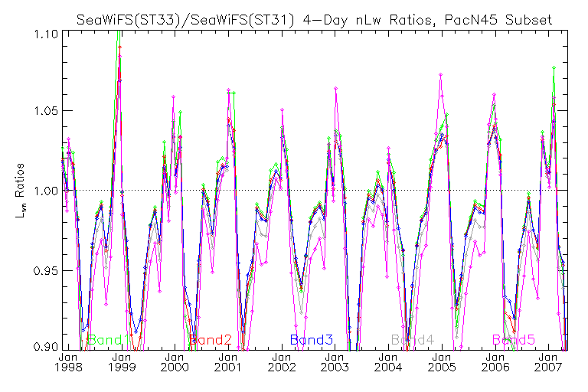The width and height of the screenshot is (588, 392).
Task: Click the green Band1 peak near Jan 2007
Action: (x=554, y=68)
